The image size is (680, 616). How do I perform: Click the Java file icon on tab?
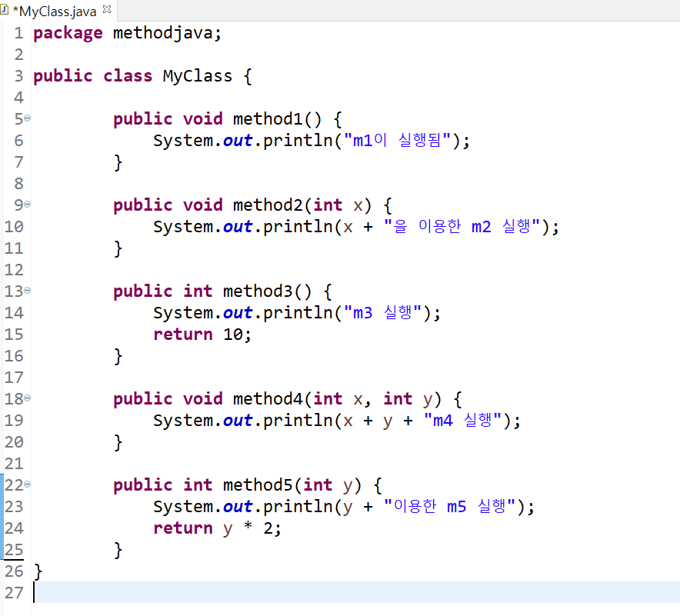point(5,10)
